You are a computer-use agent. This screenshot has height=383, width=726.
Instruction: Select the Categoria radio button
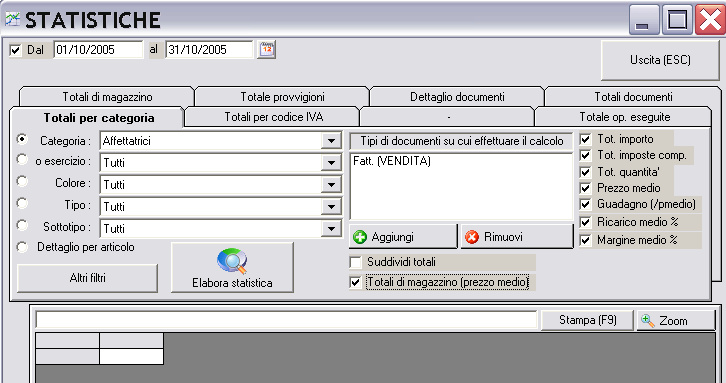pyautogui.click(x=22, y=139)
